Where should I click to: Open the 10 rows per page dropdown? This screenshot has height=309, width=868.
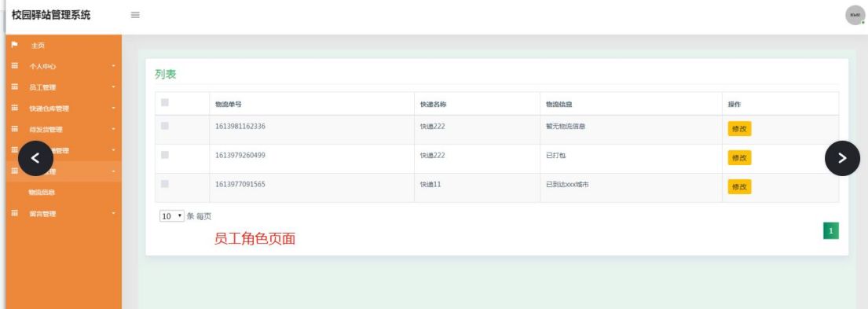click(171, 216)
